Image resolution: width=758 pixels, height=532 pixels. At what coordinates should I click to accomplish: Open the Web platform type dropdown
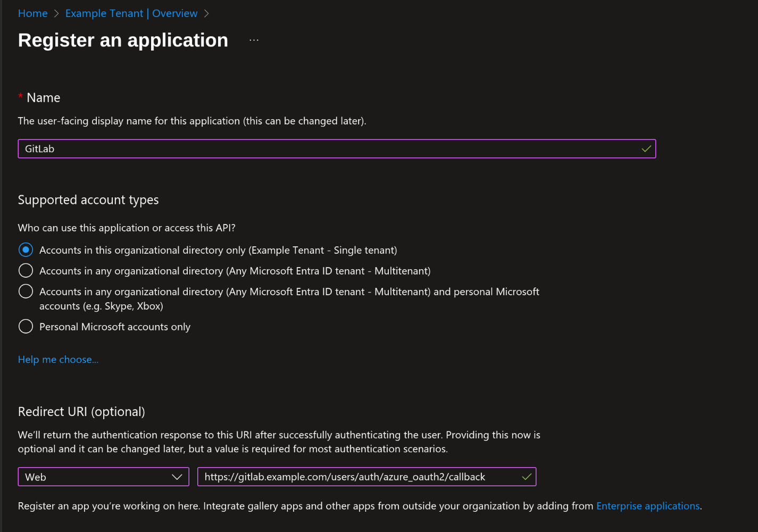point(96,477)
